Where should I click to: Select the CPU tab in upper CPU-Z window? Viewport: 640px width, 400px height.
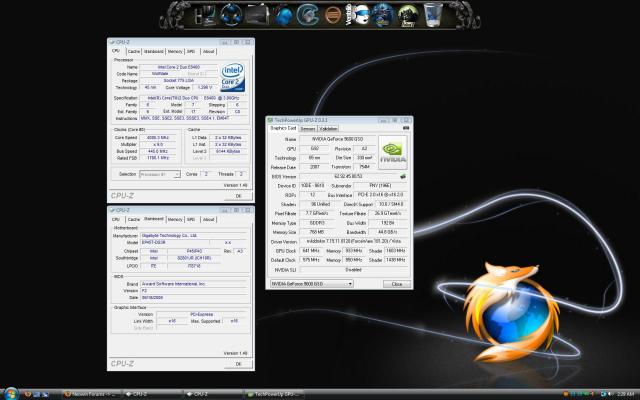click(x=116, y=51)
